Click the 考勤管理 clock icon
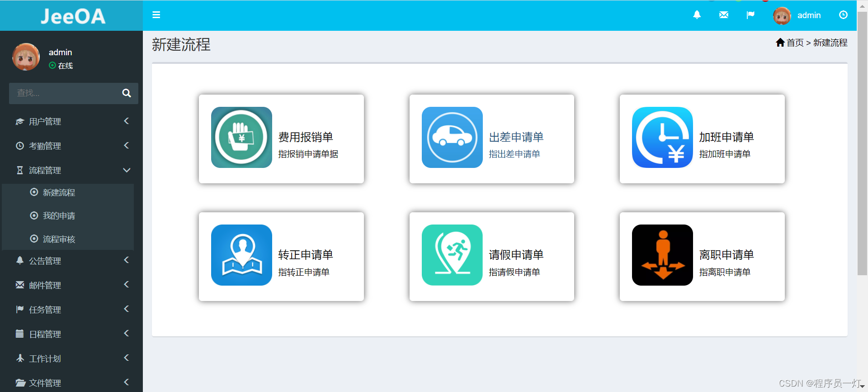Screen dimensions: 868x392 20,146
